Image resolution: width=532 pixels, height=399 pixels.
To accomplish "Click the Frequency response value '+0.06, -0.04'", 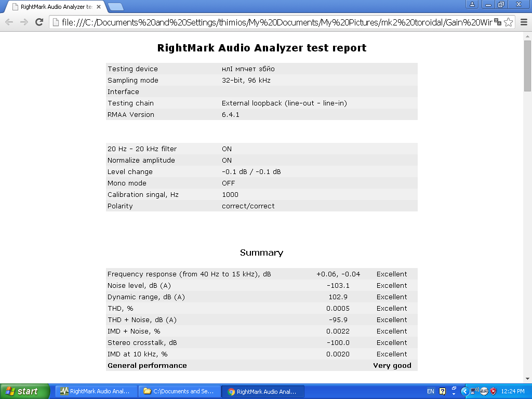I will coord(338,274).
